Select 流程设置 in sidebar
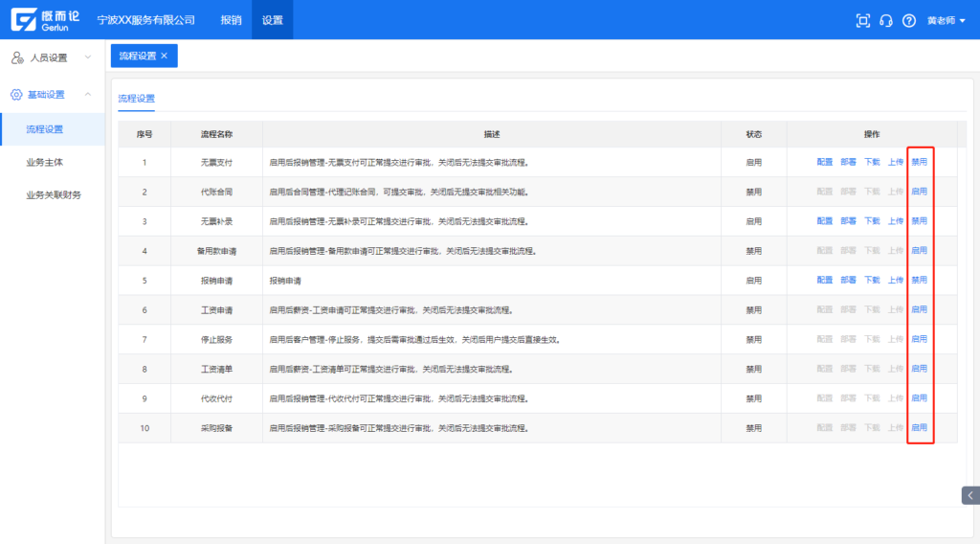Screen dimensions: 980x544 (52, 129)
